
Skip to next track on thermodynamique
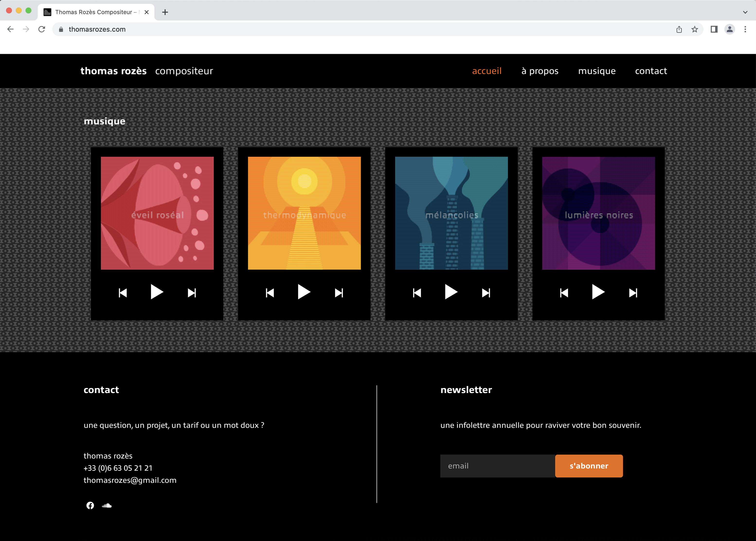point(339,293)
